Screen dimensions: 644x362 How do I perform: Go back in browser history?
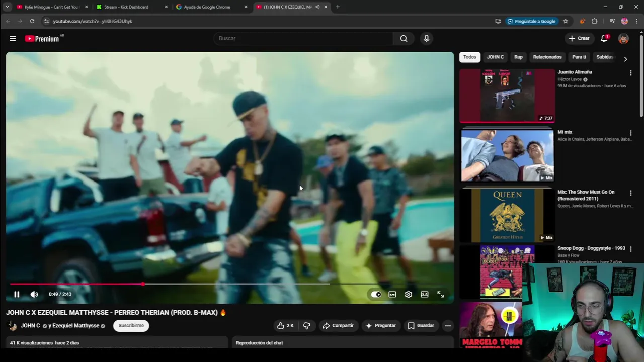click(x=8, y=21)
